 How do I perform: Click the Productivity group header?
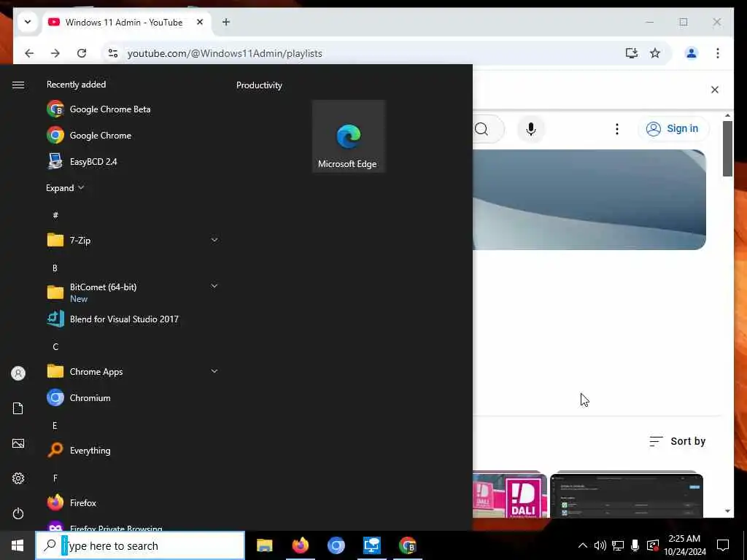coord(259,85)
